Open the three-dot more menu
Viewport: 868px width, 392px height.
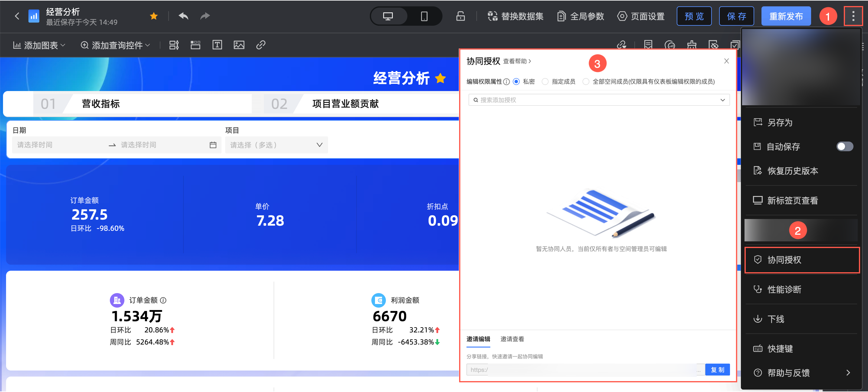(x=853, y=16)
